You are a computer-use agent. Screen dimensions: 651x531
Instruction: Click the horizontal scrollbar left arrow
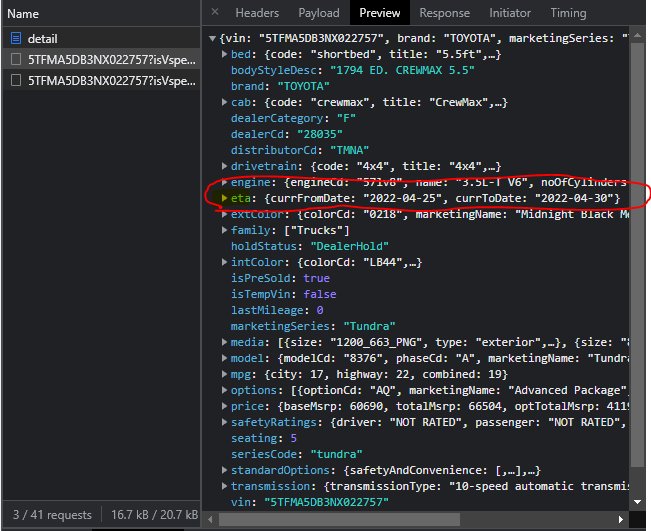210,519
